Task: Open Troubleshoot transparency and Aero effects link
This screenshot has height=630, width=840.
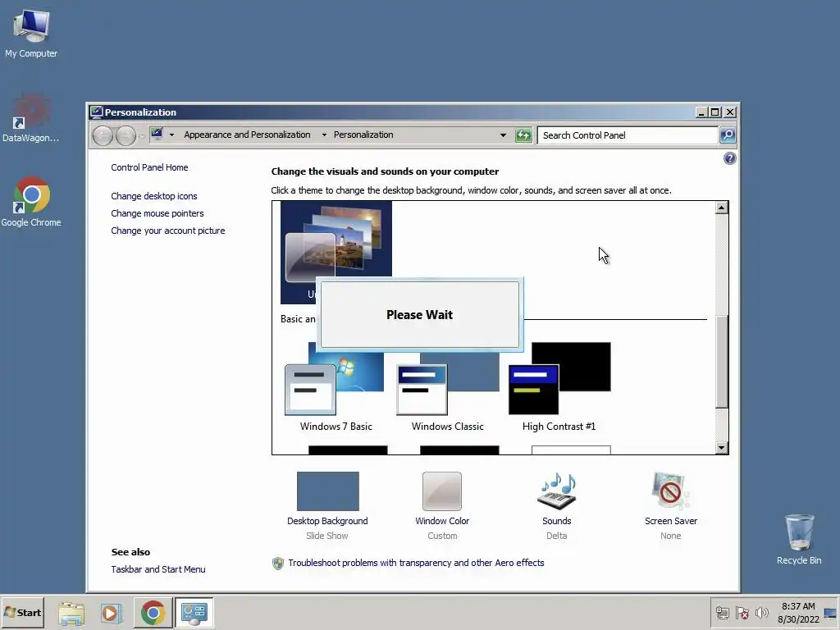Action: point(416,563)
